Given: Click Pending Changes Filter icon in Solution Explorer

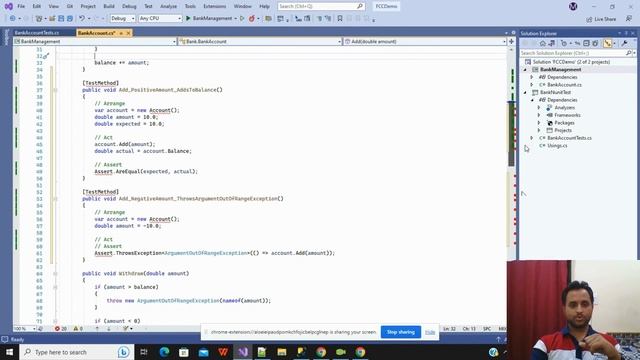Looking at the screenshot, I should [x=564, y=43].
